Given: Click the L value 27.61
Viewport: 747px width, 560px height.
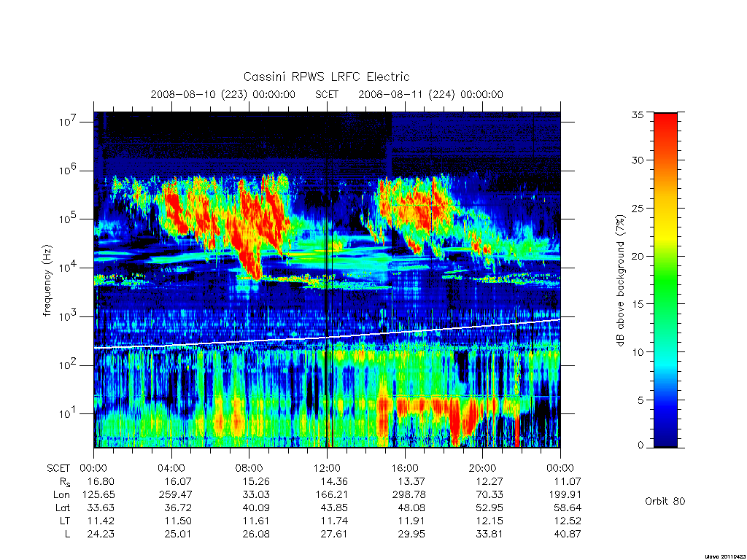Looking at the screenshot, I should tap(333, 534).
